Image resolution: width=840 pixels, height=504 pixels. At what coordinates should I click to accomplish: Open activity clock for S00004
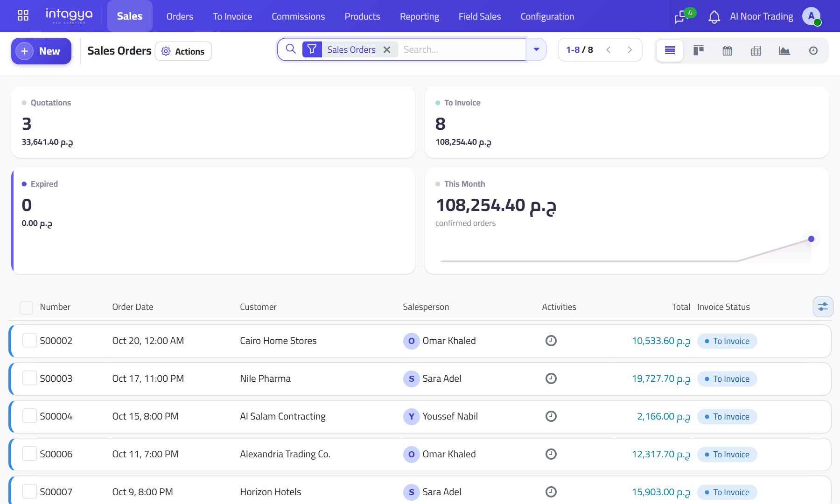(551, 416)
